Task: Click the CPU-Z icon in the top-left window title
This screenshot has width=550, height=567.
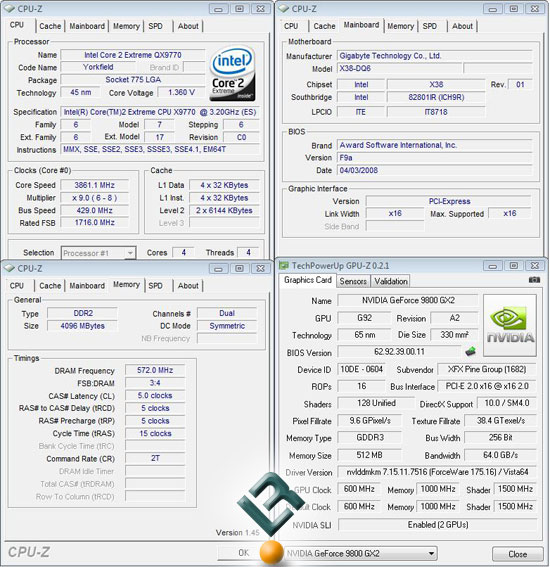Action: tap(9, 9)
